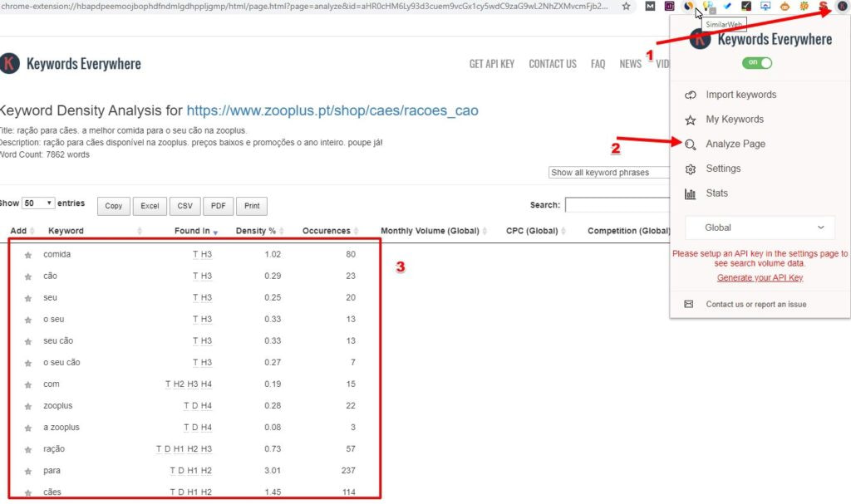This screenshot has height=504, width=851.
Task: Select Analyze Page in popup menu
Action: coord(735,144)
